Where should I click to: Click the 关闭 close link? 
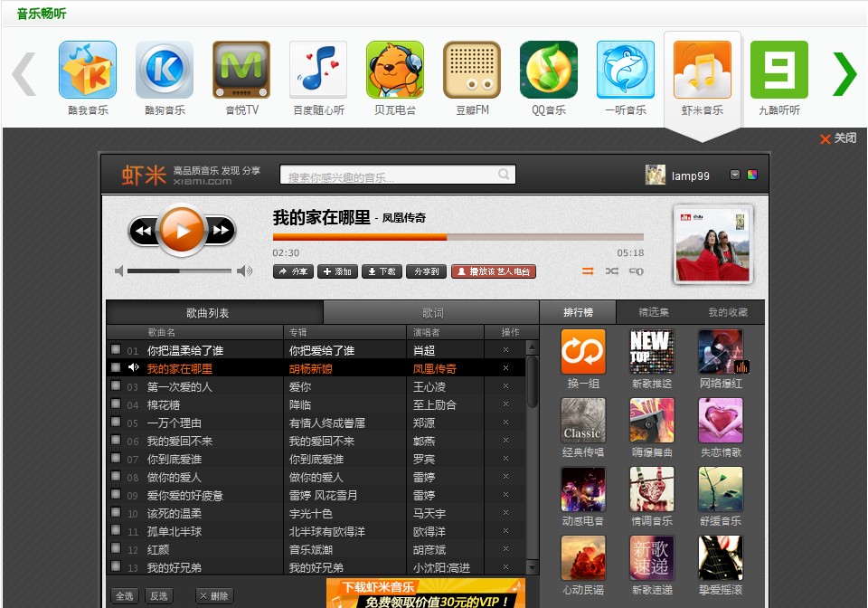click(x=838, y=138)
